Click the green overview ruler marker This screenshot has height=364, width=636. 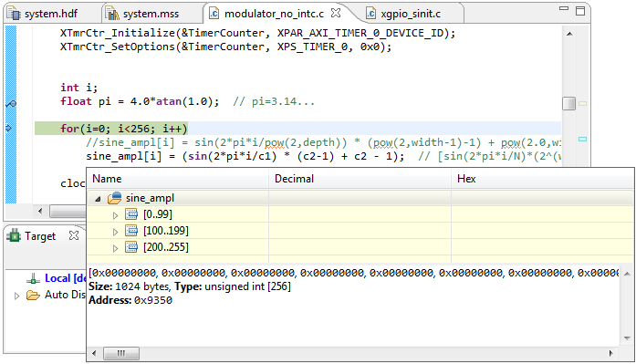(x=583, y=104)
